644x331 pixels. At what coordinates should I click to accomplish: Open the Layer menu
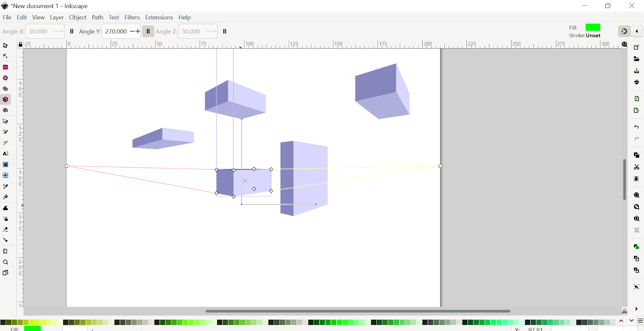pyautogui.click(x=57, y=17)
